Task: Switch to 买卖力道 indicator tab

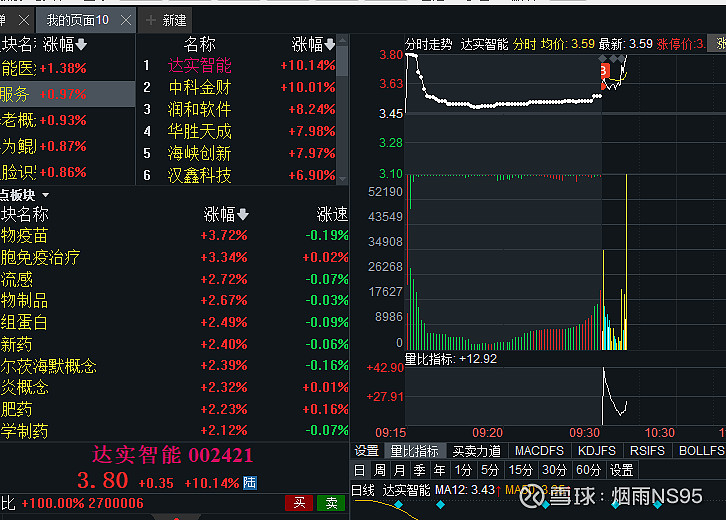Action: [476, 451]
